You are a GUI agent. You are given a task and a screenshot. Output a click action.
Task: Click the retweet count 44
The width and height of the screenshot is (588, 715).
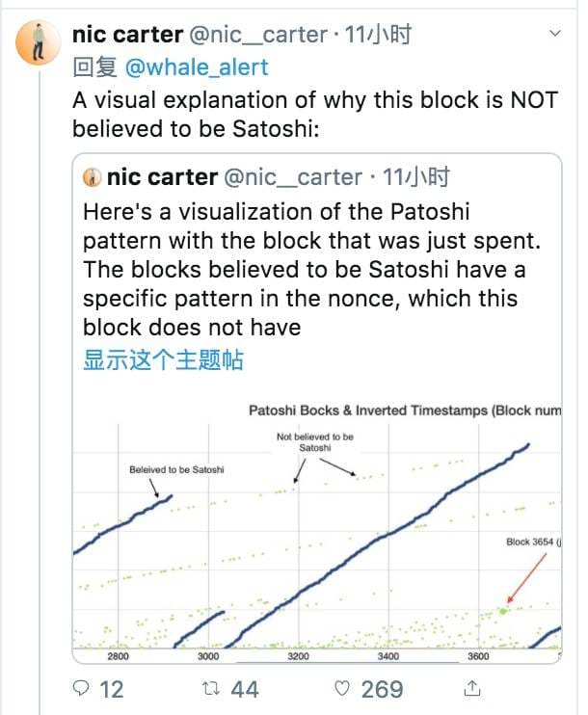click(x=245, y=689)
